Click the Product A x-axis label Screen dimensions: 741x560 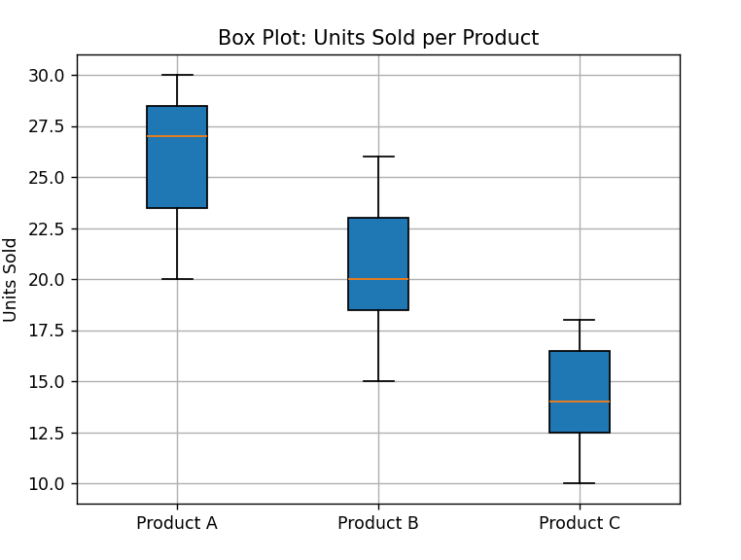coord(177,523)
